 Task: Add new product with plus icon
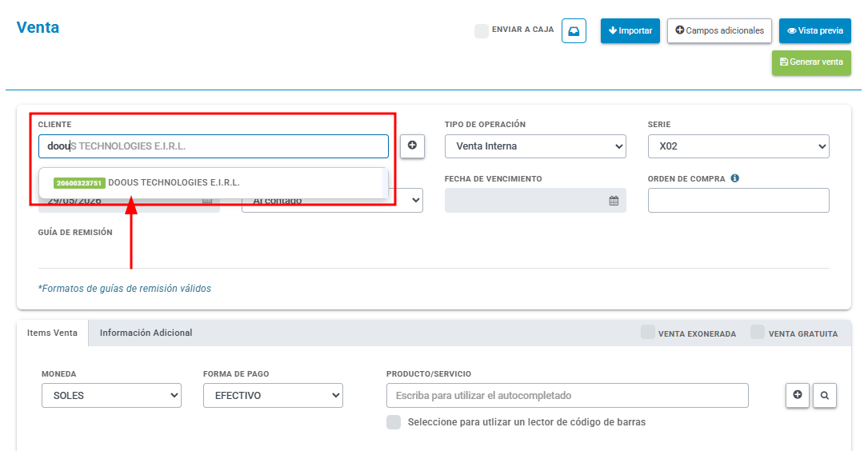[x=797, y=395]
